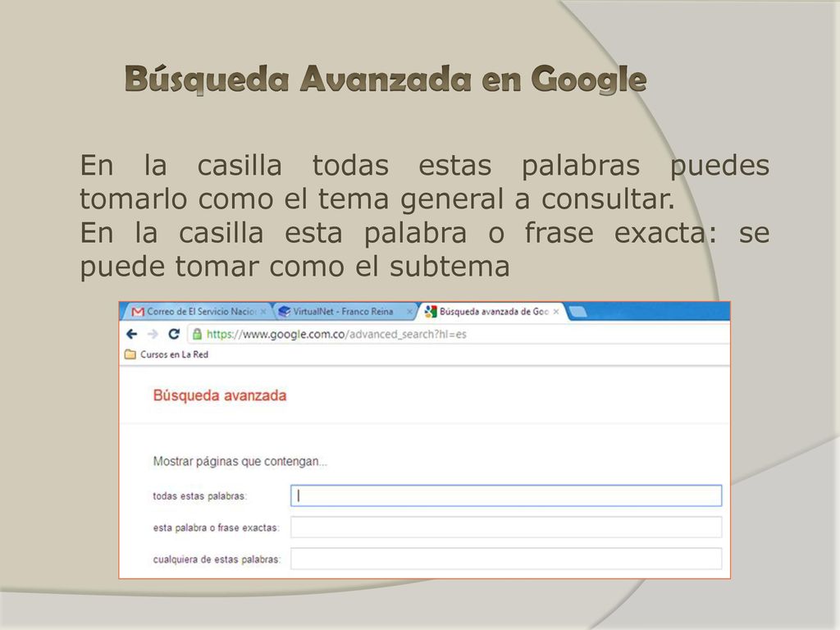Click the cualquiera de estas palabras label
Viewport: 840px width, 630px height.
217,559
